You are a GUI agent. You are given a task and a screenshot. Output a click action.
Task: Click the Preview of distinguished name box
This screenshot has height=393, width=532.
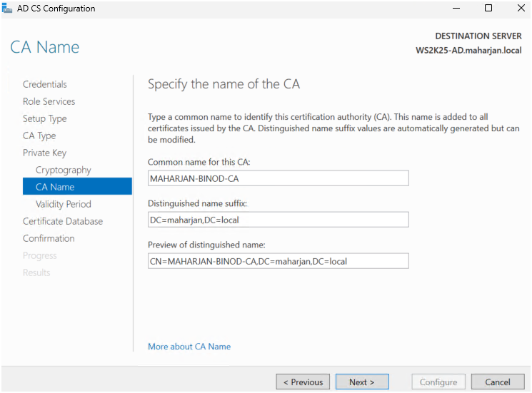click(278, 261)
